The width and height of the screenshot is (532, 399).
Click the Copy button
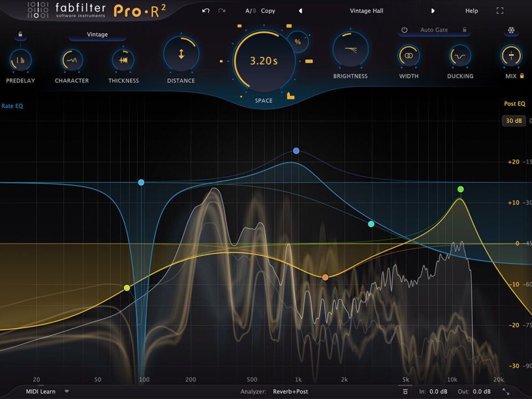click(x=268, y=11)
